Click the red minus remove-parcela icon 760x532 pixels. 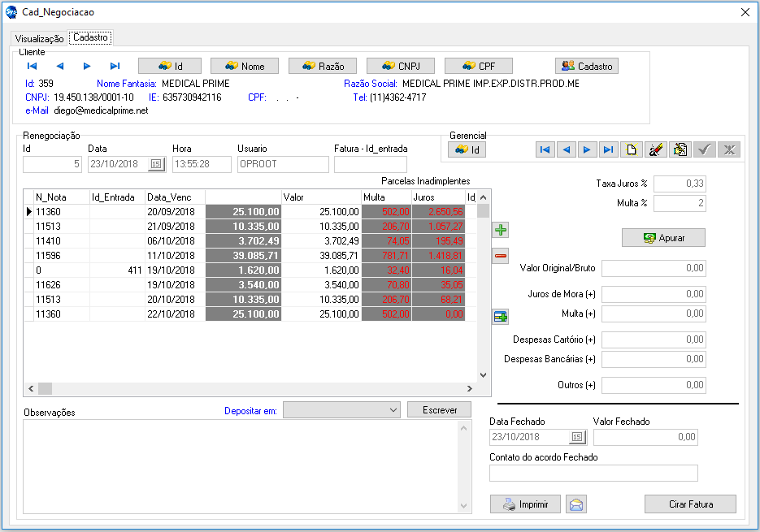pos(501,257)
